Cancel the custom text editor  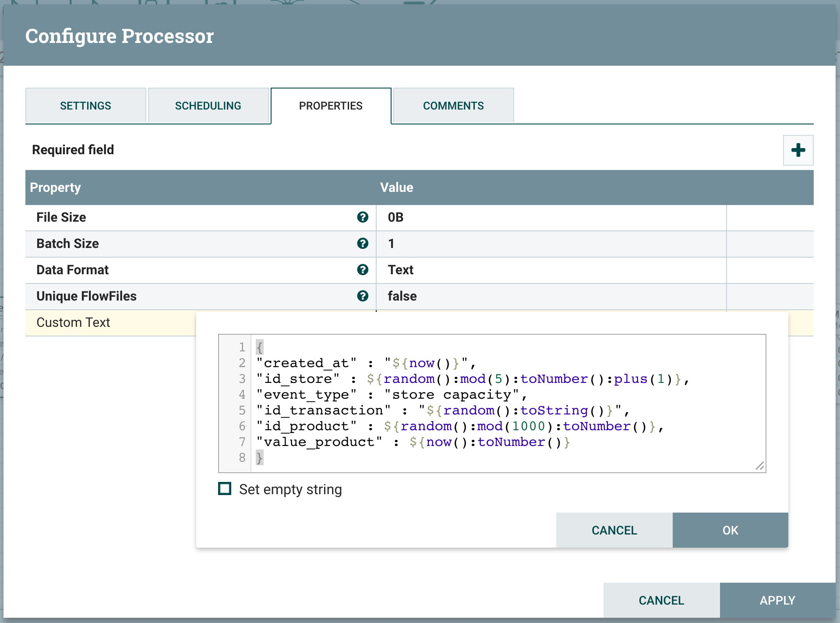(614, 530)
